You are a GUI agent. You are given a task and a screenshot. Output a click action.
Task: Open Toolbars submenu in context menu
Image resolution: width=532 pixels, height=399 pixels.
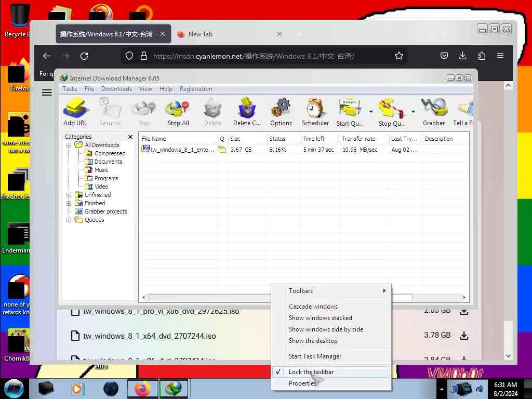click(x=331, y=291)
